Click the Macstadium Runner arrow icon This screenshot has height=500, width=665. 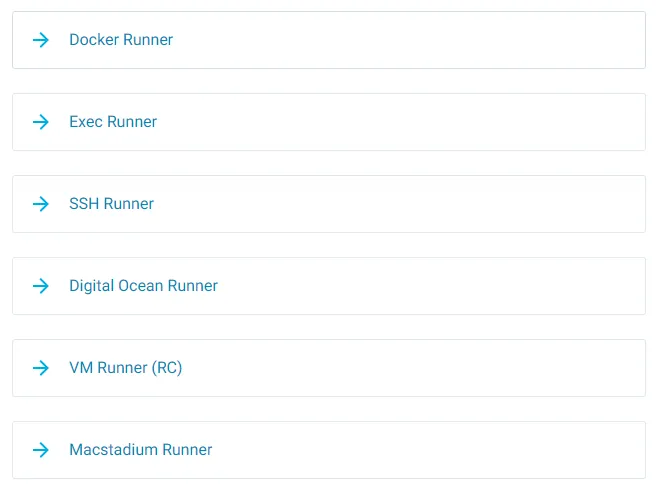pyautogui.click(x=41, y=450)
